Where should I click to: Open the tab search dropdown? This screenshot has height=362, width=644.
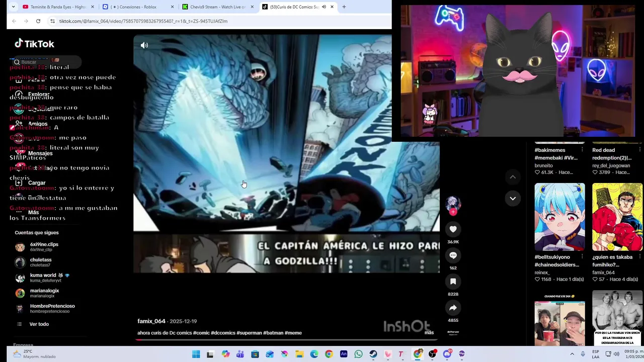point(13,7)
